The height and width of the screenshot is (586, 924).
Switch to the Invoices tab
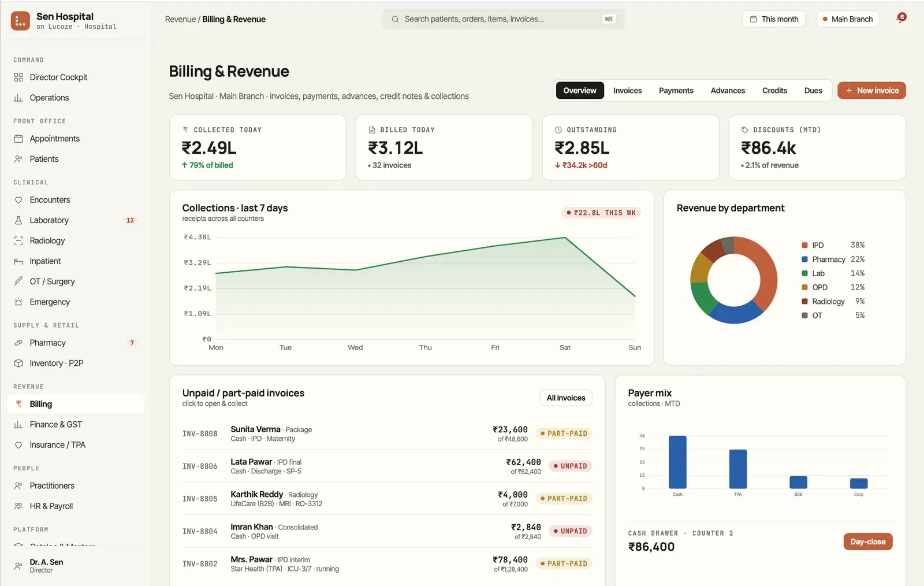(x=628, y=91)
